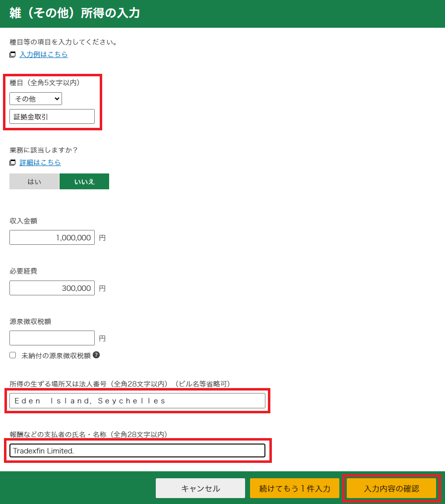The height and width of the screenshot is (504, 445).
Task: Click the new-window icon beside 入力例はこちら
Action: pyautogui.click(x=12, y=55)
